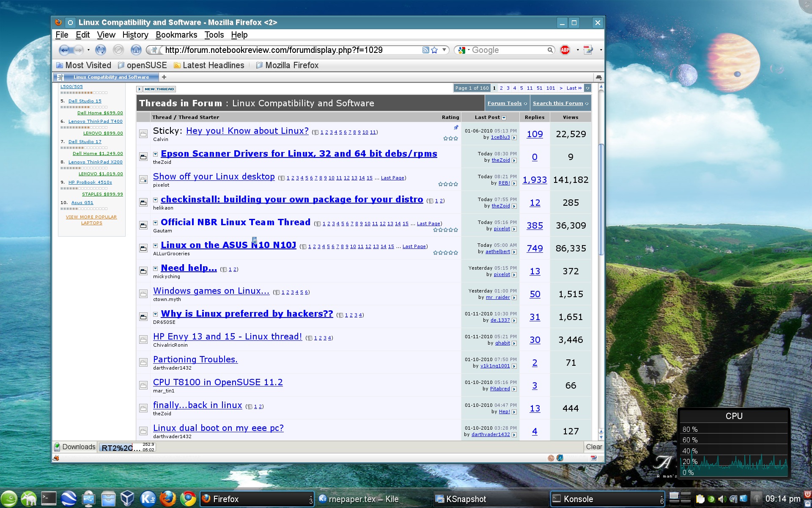Reload the page with the refresh icon

point(101,50)
